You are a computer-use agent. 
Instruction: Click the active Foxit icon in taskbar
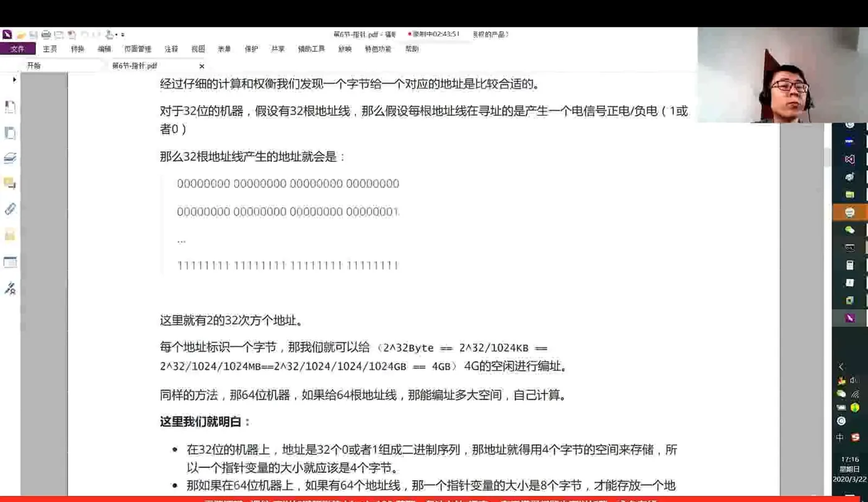(849, 318)
